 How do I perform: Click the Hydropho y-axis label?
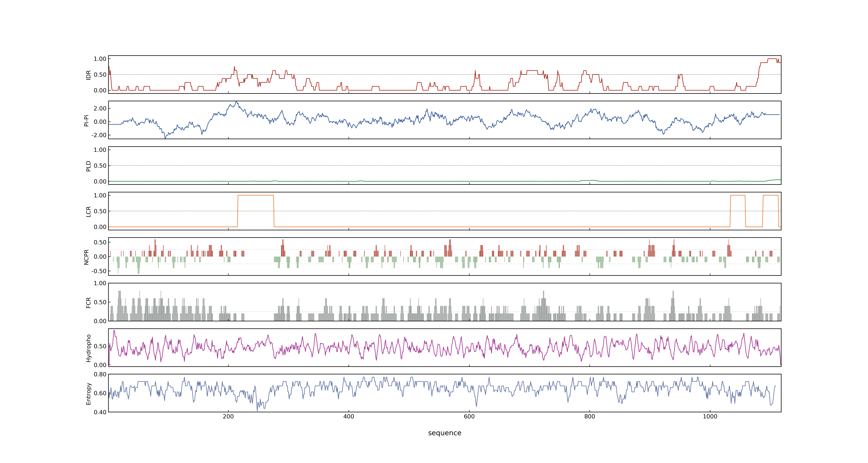[88, 348]
